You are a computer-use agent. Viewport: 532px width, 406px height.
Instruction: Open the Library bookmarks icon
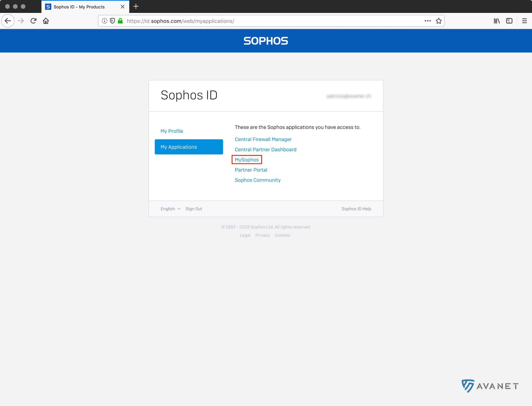[x=497, y=21]
